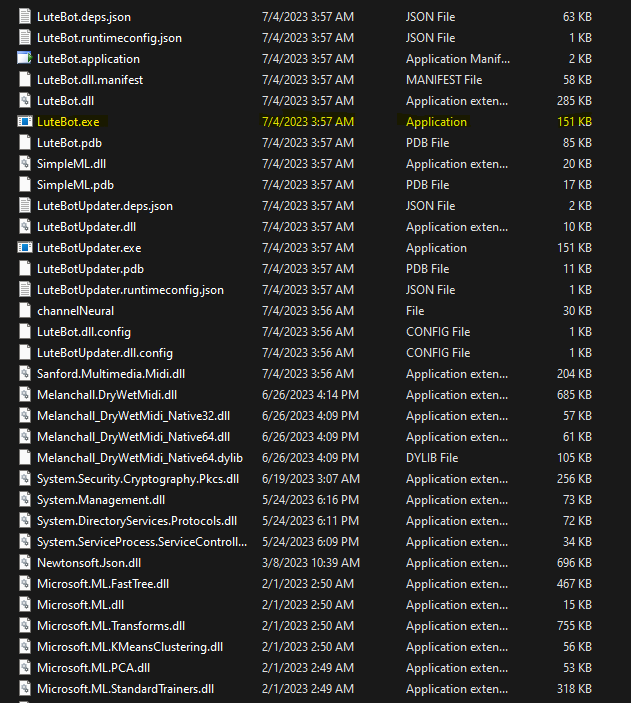
Task: Click the LuteBot.exe application icon
Action: click(25, 122)
